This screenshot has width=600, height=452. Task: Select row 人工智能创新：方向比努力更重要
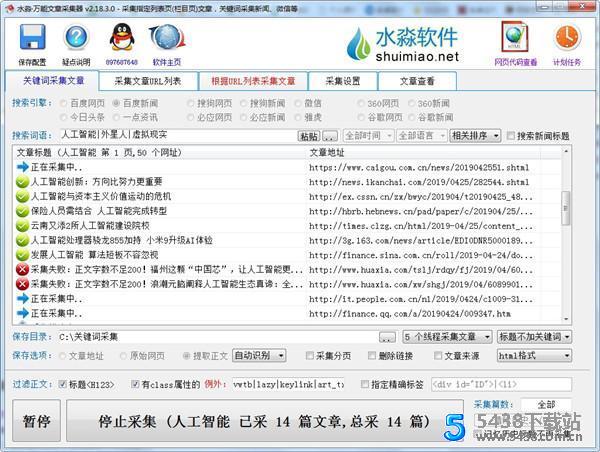pyautogui.click(x=288, y=182)
